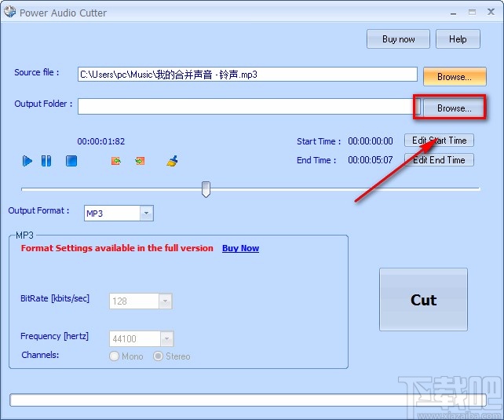The width and height of the screenshot is (504, 420).
Task: Open Help
Action: coord(458,39)
